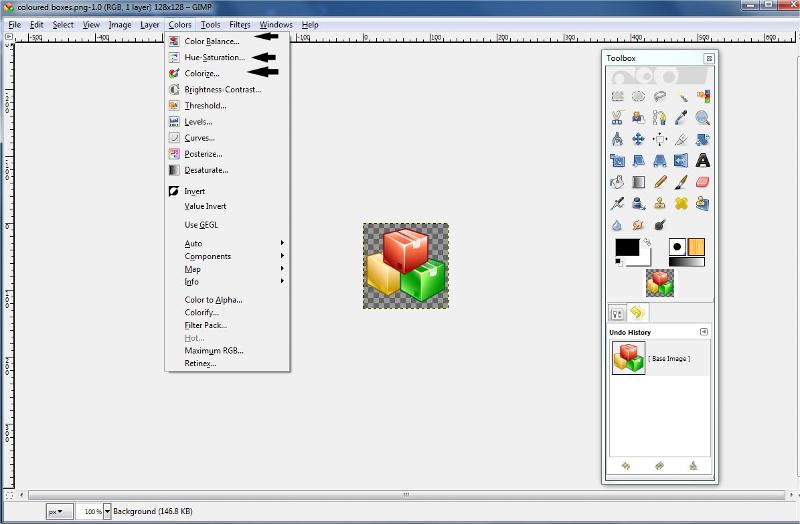The height and width of the screenshot is (524, 800).
Task: Choose the Eraser tool
Action: pyautogui.click(x=703, y=182)
